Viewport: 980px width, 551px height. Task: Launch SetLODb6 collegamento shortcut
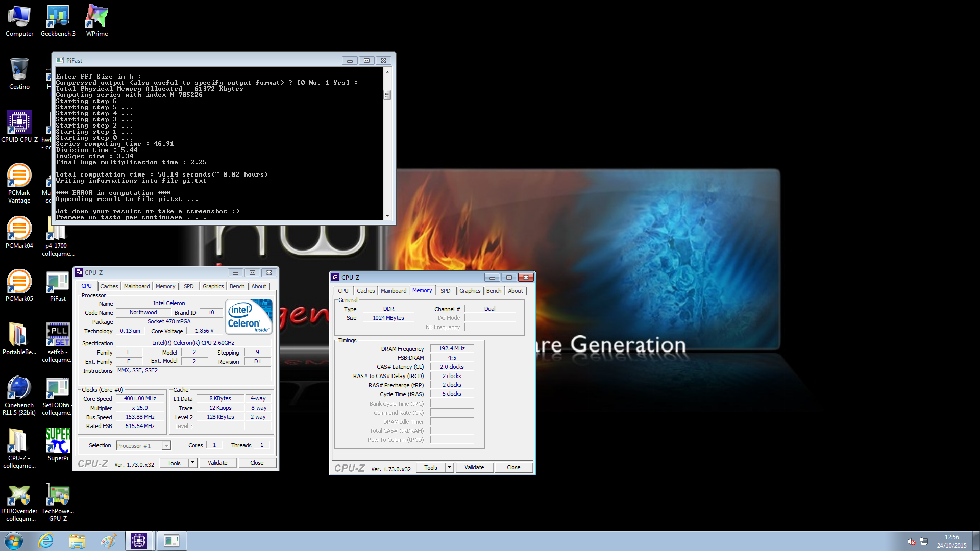(58, 395)
